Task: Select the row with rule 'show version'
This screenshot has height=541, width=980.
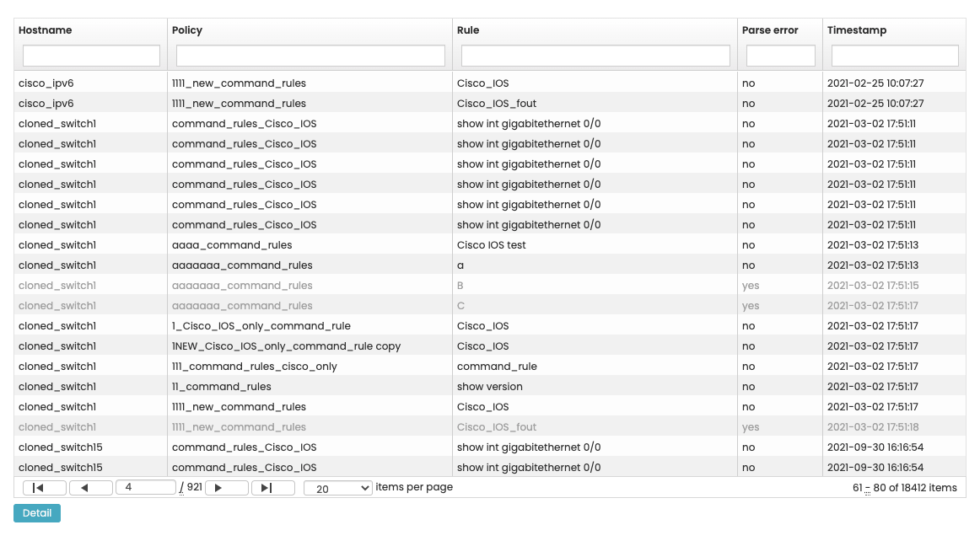Action: [x=489, y=387]
